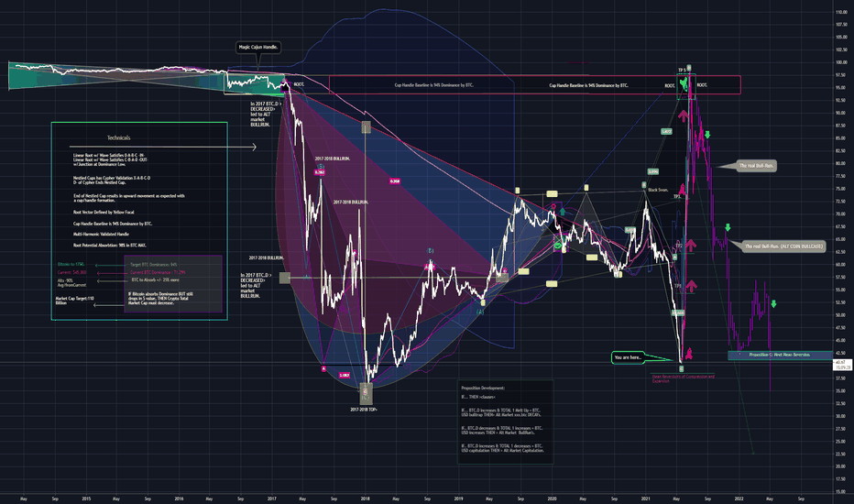The height and width of the screenshot is (504, 854).
Task: Click "Root Vector Defined by Yellow Focal" note
Action: 104,212
